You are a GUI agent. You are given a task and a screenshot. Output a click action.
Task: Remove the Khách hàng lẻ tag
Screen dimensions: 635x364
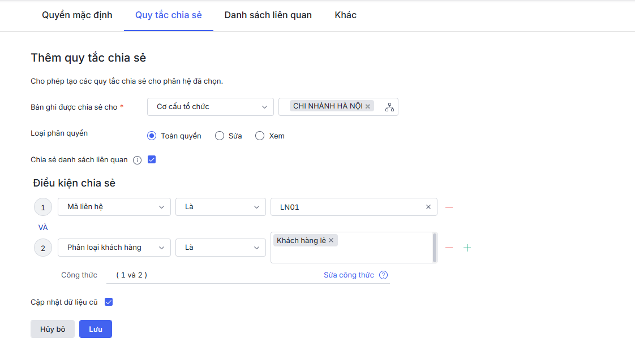[x=332, y=240]
